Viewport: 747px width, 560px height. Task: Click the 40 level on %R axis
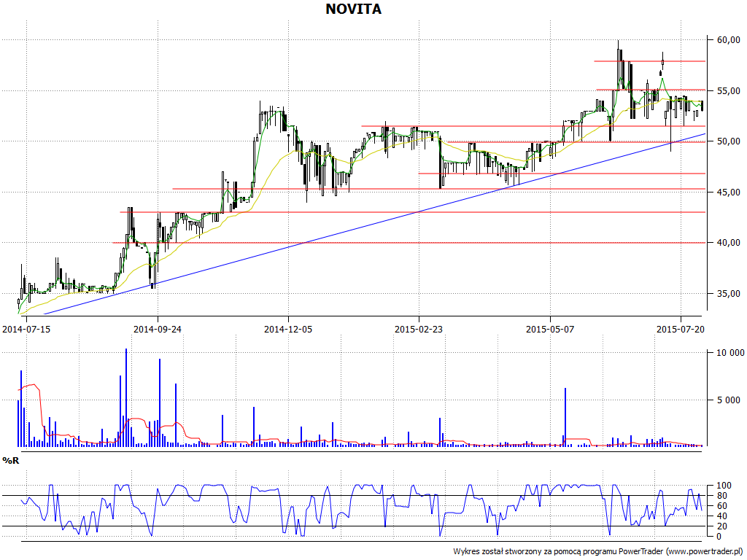721,516
